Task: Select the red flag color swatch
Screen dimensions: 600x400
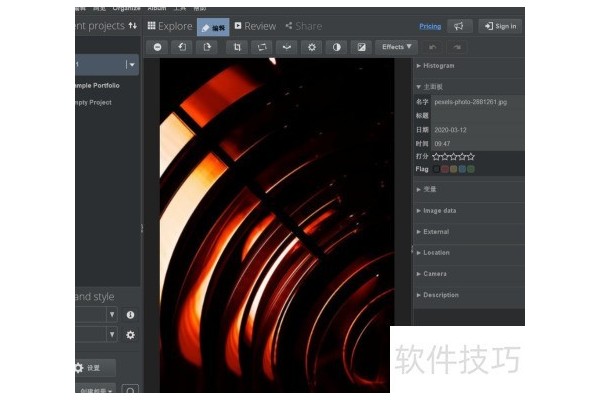Action: pos(445,169)
